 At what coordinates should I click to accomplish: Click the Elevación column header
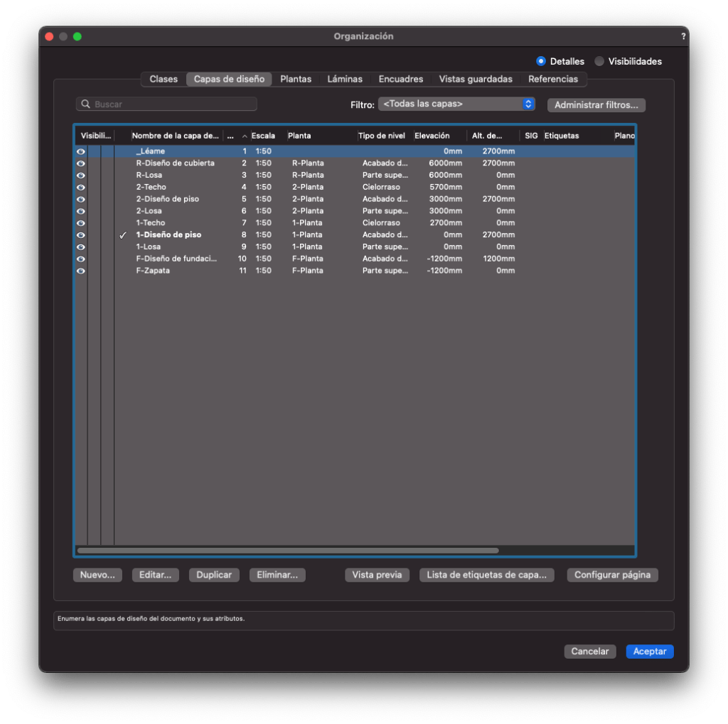point(432,136)
